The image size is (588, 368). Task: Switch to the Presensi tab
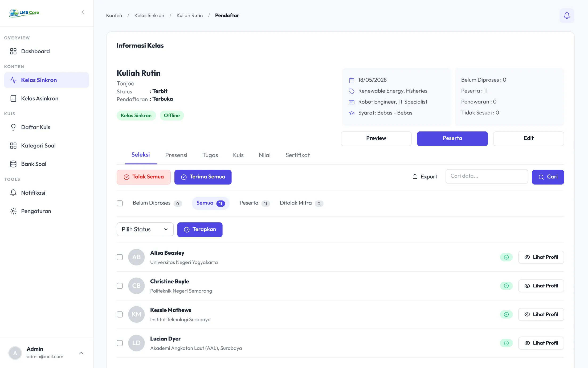176,155
